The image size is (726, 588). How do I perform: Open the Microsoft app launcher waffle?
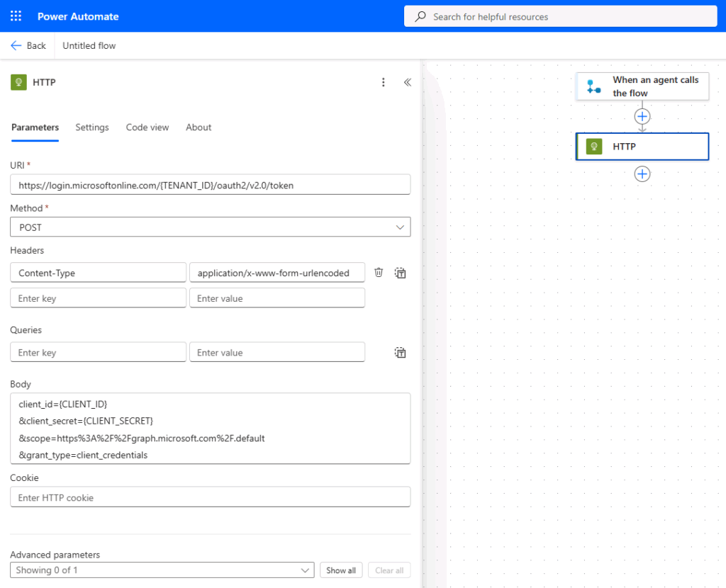coord(16,16)
